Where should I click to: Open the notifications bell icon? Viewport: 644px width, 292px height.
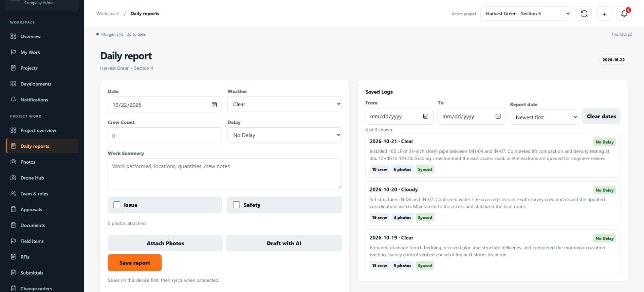tap(624, 14)
